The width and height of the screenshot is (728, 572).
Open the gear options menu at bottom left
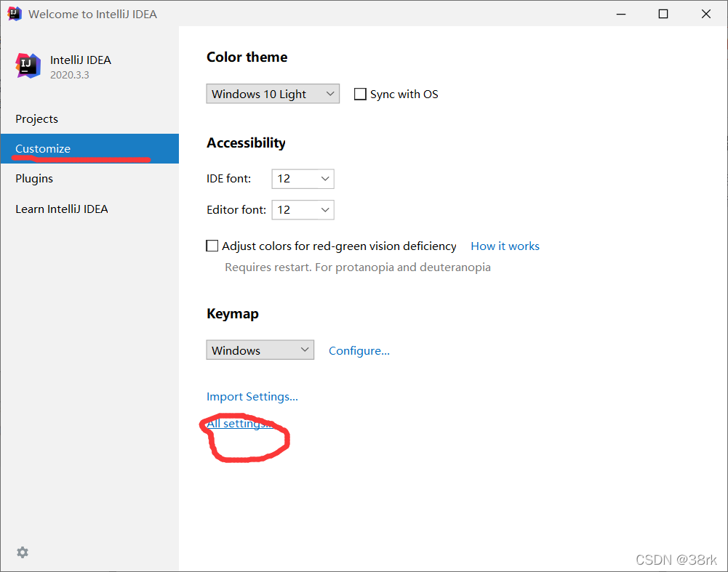click(23, 552)
